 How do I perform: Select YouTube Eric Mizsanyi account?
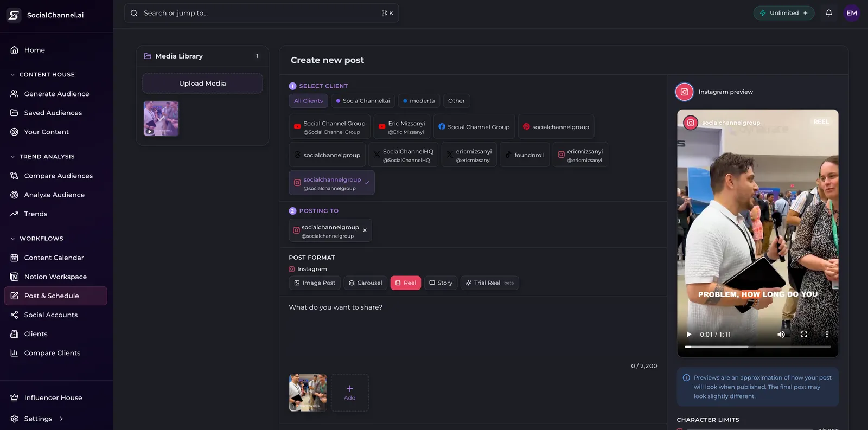(x=402, y=127)
